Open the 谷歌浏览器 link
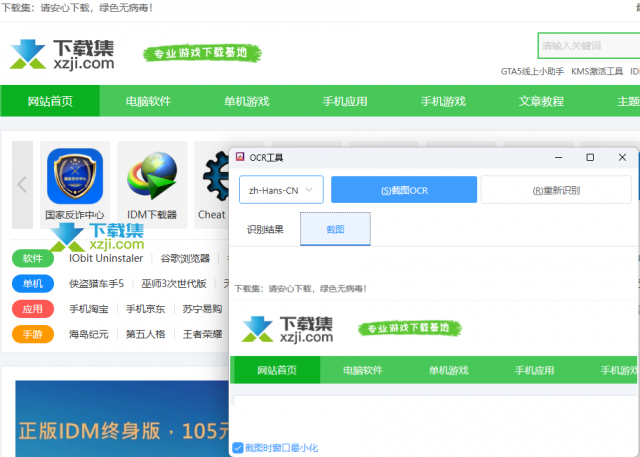 185,258
